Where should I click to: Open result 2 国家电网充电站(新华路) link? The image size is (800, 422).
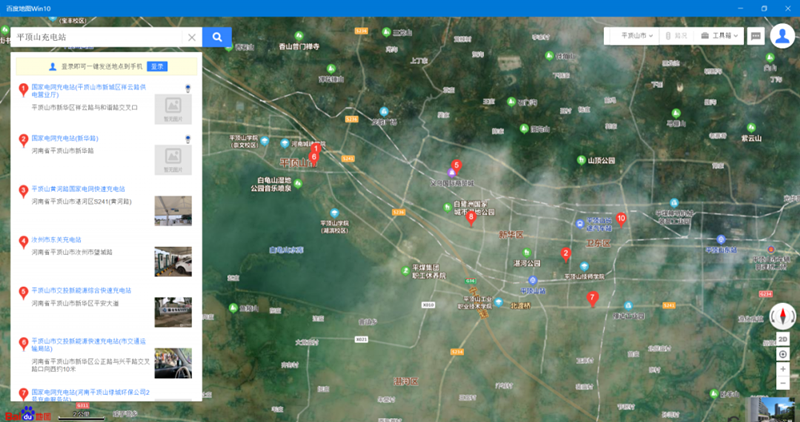click(x=65, y=138)
